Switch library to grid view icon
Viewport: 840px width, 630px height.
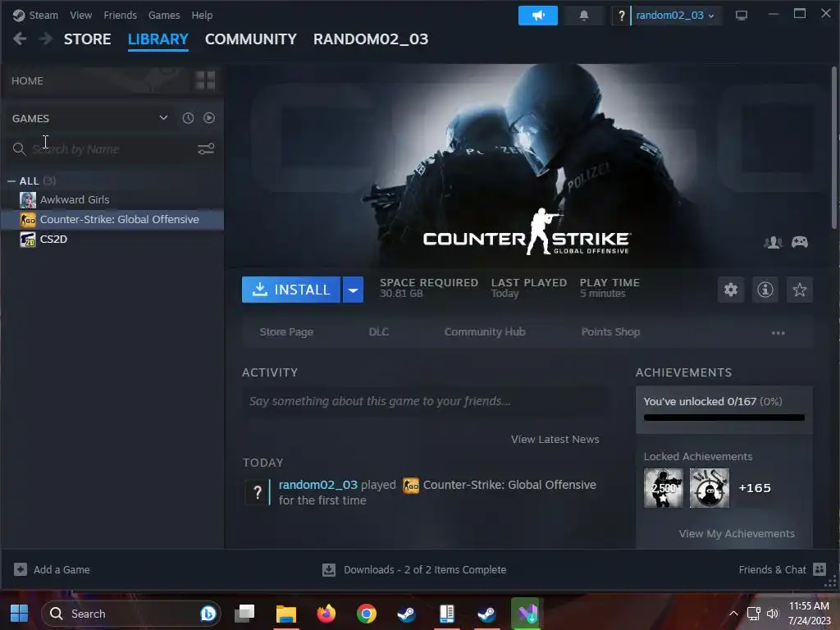pos(205,80)
